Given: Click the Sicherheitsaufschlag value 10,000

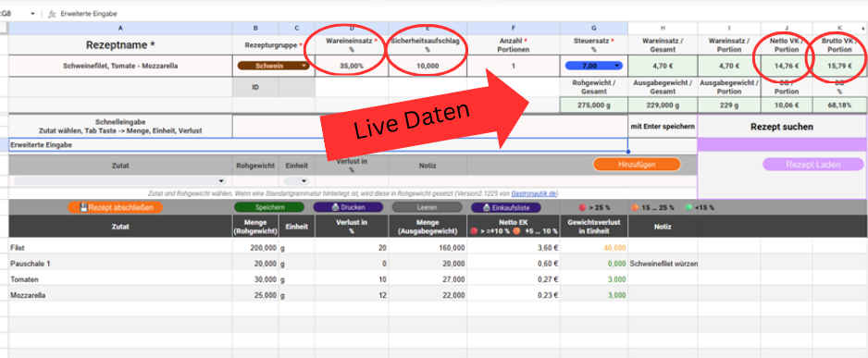Looking at the screenshot, I should (428, 66).
